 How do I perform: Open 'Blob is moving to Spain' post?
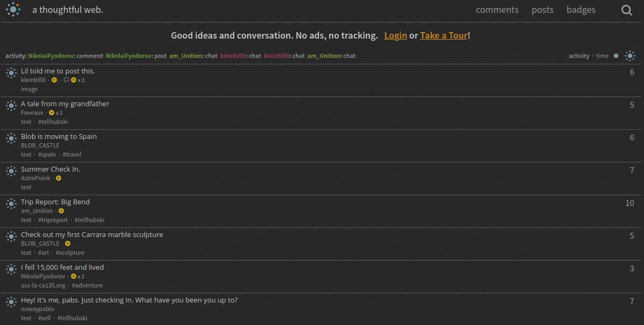coord(59,136)
